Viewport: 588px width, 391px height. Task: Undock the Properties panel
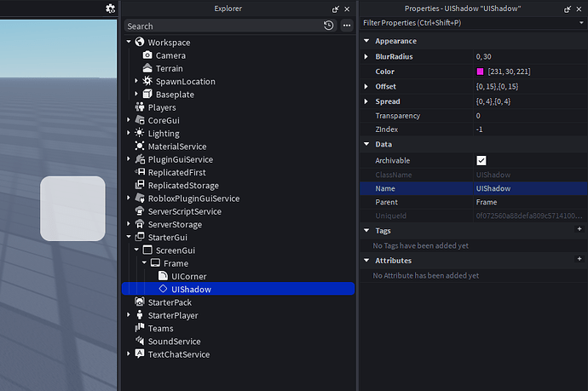coord(568,9)
